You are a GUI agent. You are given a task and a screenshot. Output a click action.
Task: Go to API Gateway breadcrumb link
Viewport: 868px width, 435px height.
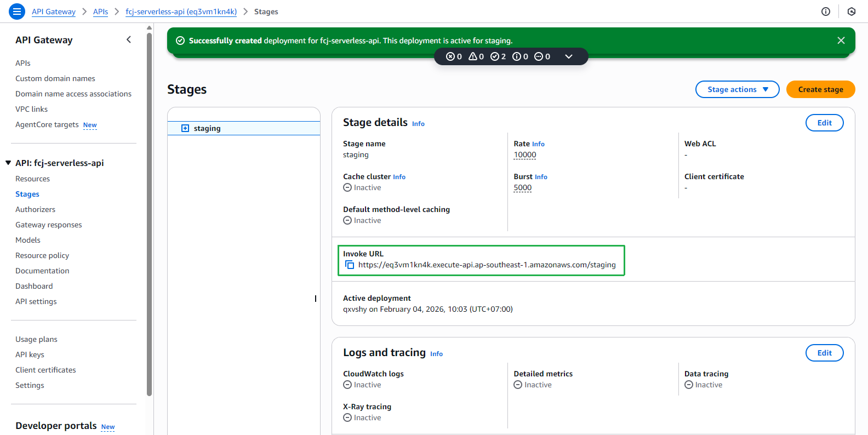54,12
